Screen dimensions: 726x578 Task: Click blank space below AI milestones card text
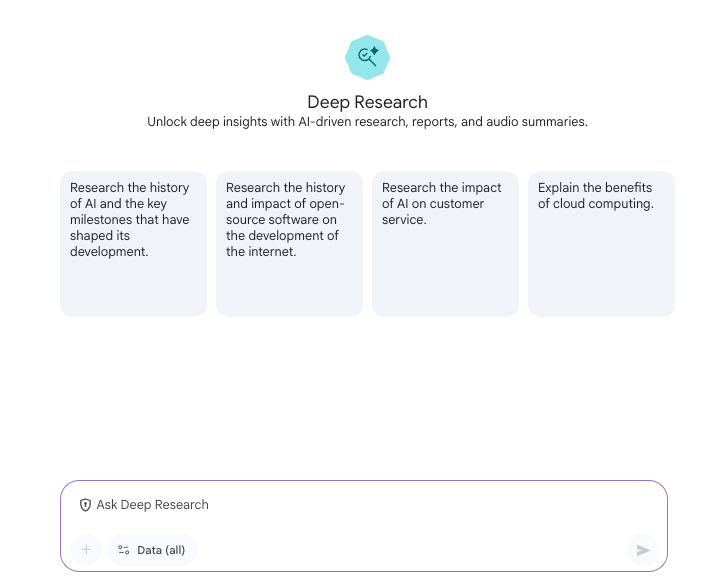tap(133, 290)
